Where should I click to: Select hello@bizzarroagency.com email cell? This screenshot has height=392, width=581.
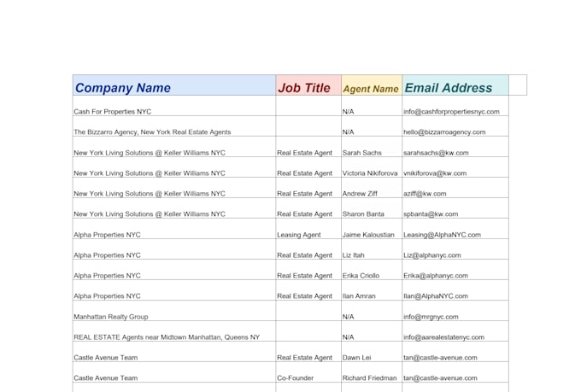point(455,126)
